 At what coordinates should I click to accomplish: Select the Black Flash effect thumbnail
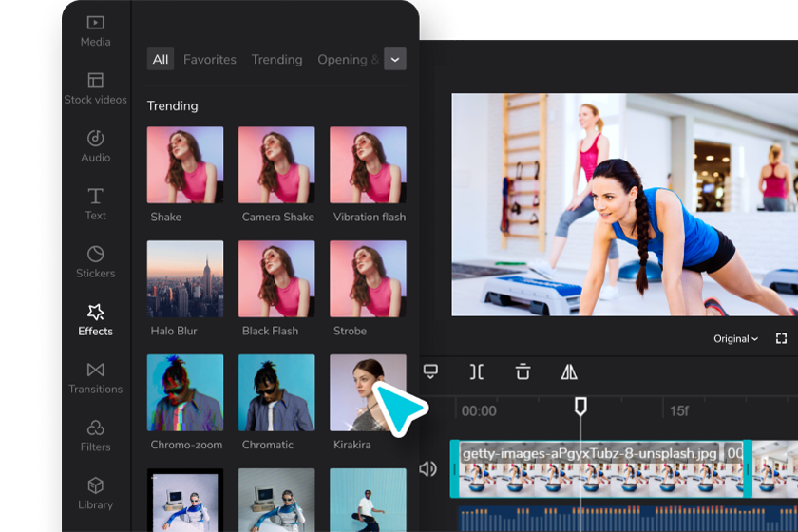276,279
